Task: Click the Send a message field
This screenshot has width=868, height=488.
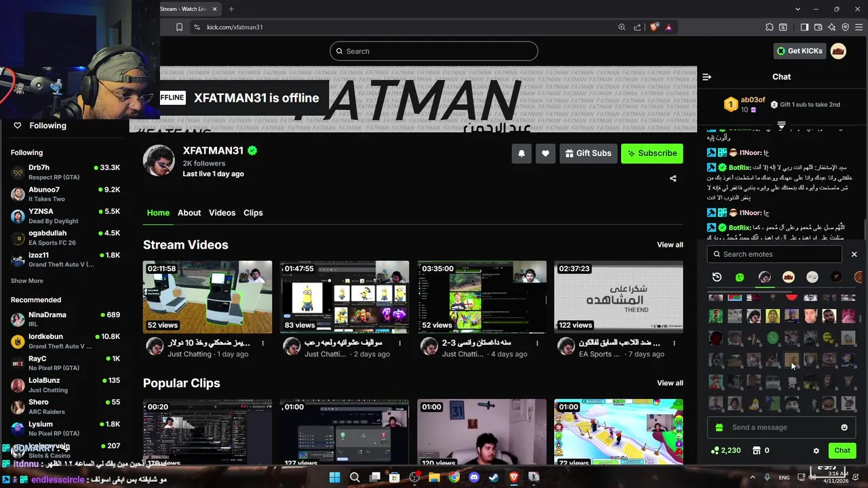Action: click(780, 427)
